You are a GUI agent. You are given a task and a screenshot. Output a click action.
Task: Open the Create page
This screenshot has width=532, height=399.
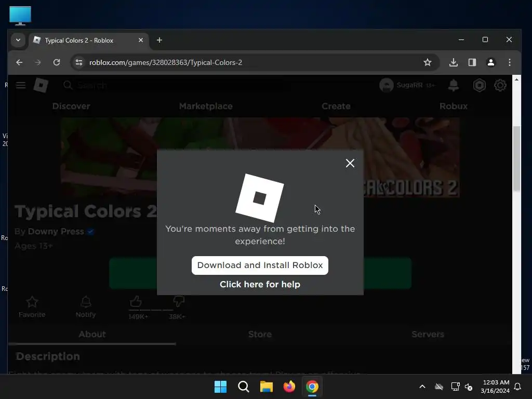click(x=336, y=106)
